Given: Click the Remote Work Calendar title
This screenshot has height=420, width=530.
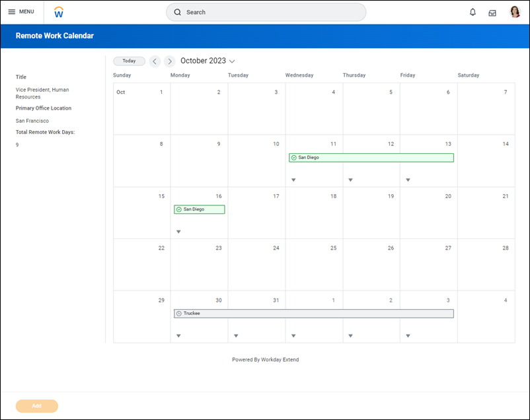Looking at the screenshot, I should (55, 36).
